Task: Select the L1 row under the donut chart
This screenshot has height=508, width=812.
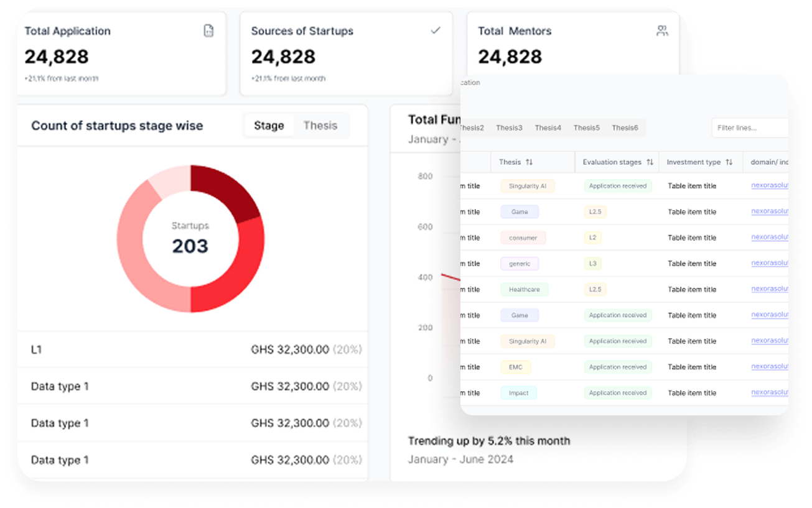Action: click(x=193, y=349)
